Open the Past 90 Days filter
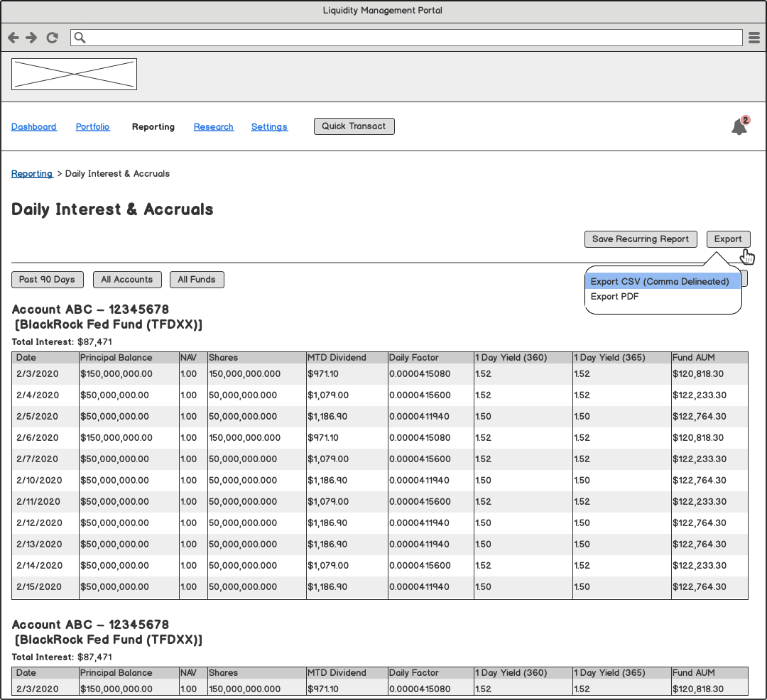Viewport: 767px width, 700px height. click(x=48, y=280)
